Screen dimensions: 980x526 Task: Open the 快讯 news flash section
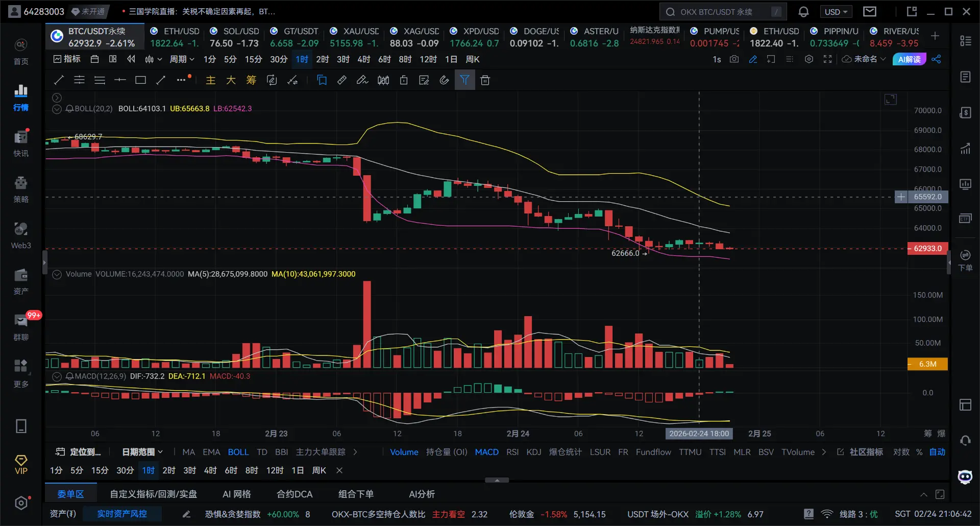pyautogui.click(x=21, y=144)
